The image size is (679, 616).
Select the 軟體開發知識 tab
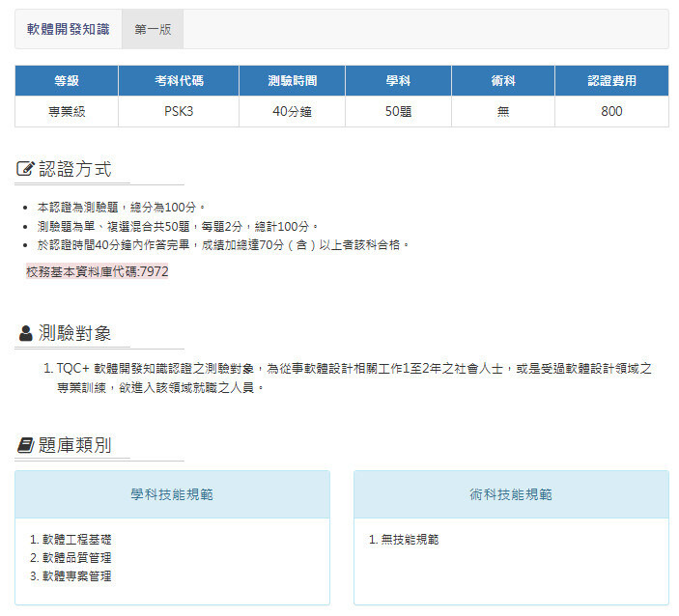pyautogui.click(x=69, y=29)
